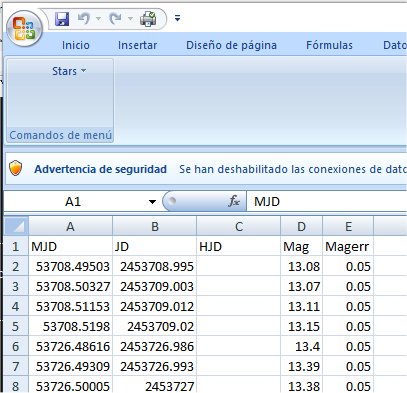407x393 pixels.
Task: Select cell with 53726.48616
Action: point(70,346)
